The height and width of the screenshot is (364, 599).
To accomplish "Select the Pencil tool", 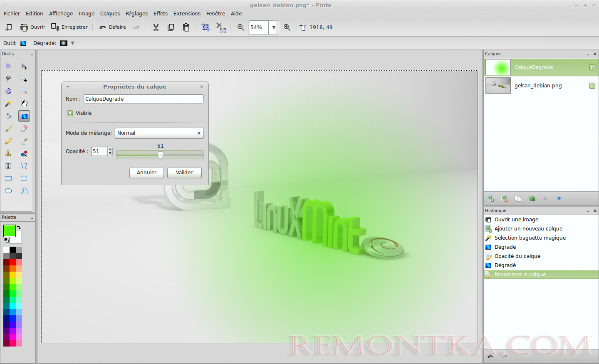I will 8,141.
